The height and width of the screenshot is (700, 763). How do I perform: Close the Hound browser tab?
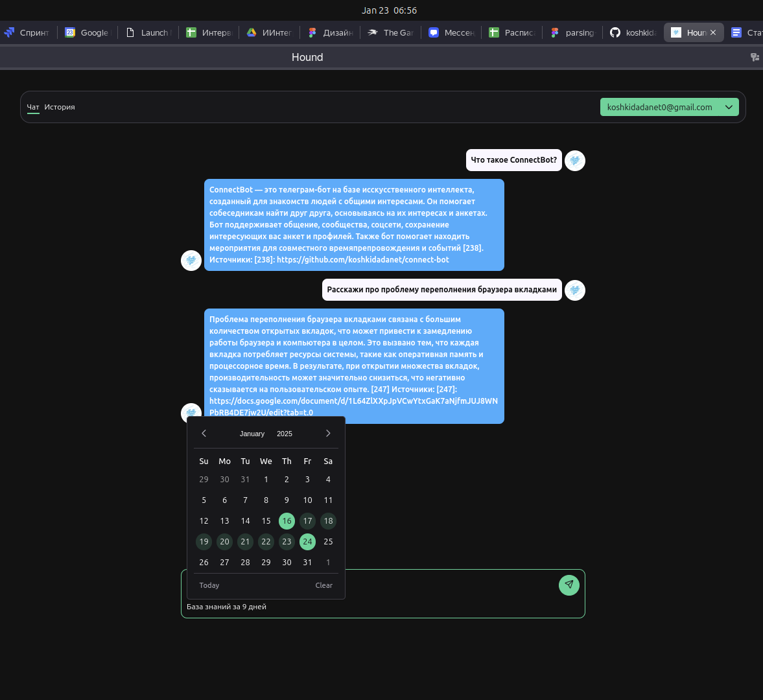tap(713, 32)
